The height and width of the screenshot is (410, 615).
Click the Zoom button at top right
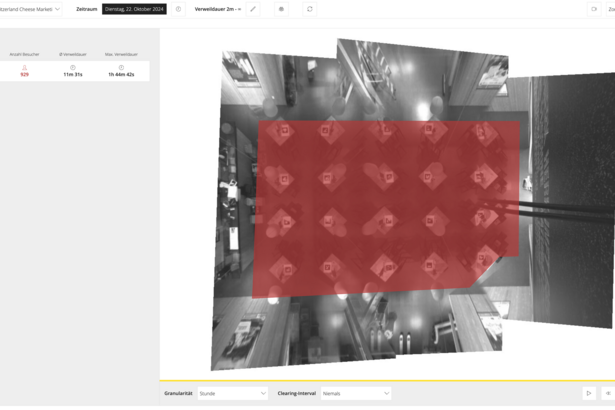(x=611, y=9)
